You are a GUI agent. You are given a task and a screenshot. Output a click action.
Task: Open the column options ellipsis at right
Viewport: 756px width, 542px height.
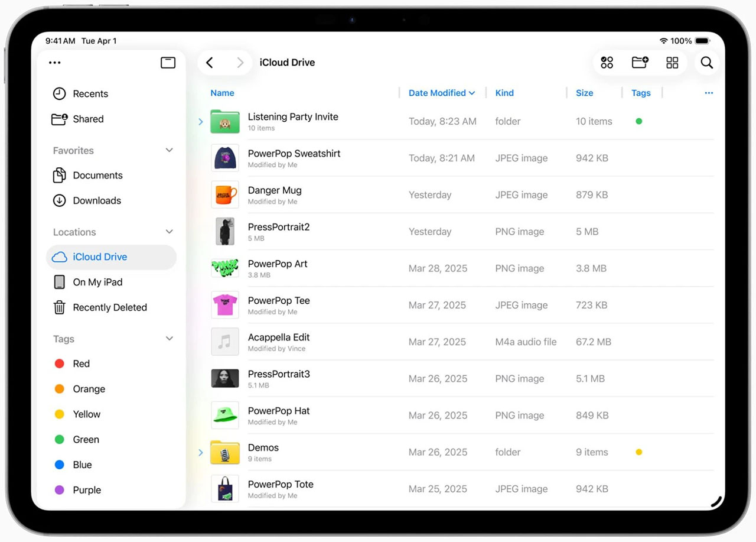pyautogui.click(x=709, y=93)
